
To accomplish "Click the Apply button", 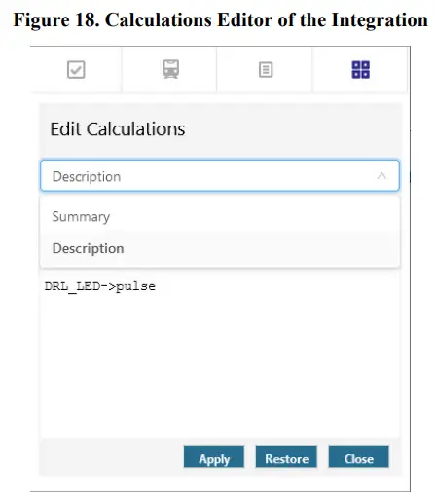I will pyautogui.click(x=214, y=456).
